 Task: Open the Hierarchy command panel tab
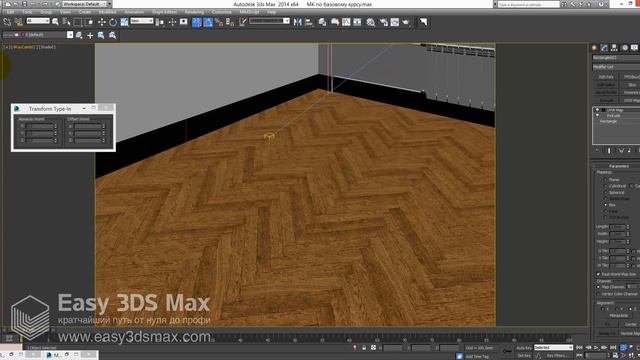614,48
